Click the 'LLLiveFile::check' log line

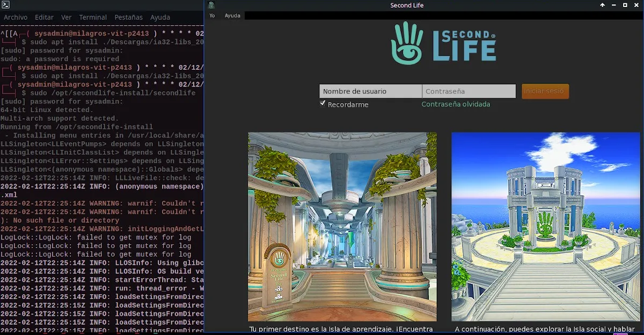[102, 178]
